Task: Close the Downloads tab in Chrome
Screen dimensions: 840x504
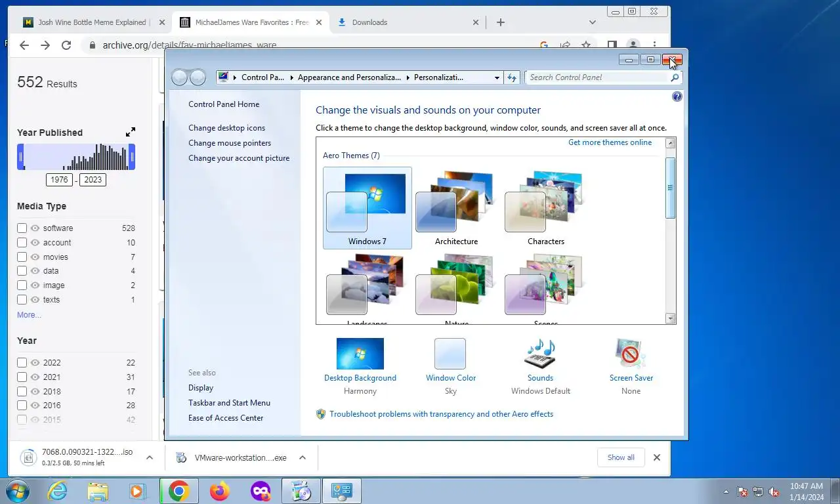Action: tap(476, 22)
